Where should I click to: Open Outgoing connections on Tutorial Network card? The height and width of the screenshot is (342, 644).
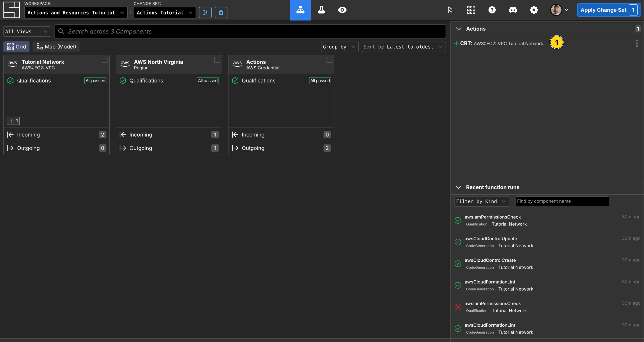(x=57, y=148)
